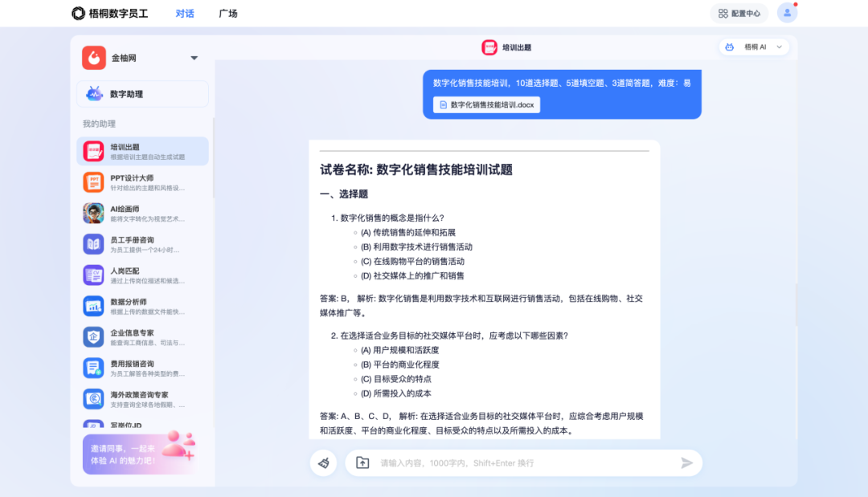Select the 费用报销咨询 assistant icon
The image size is (868, 497).
point(93,368)
